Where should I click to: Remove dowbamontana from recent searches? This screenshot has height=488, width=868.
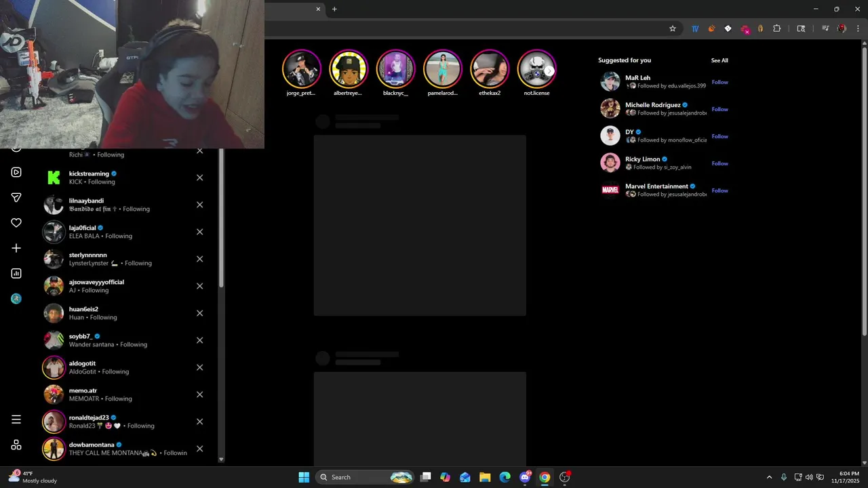coord(199,449)
